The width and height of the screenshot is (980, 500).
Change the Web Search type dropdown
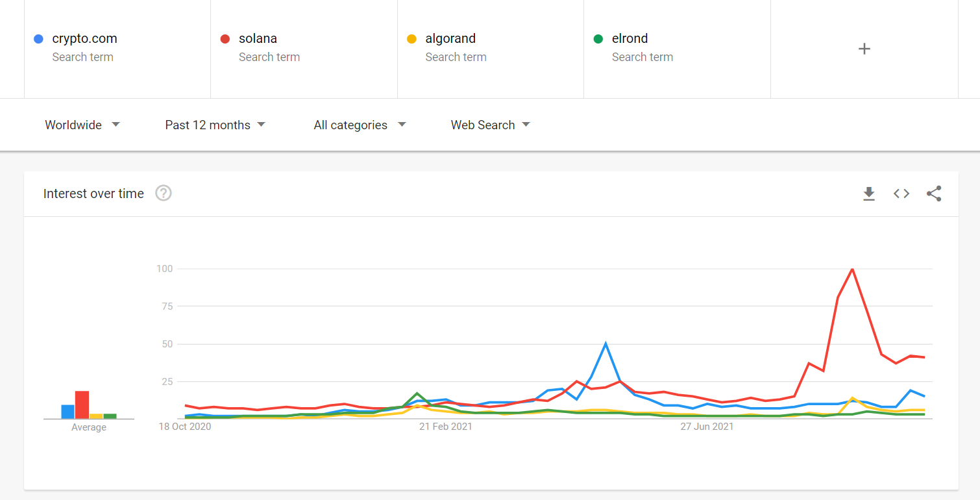(x=491, y=125)
